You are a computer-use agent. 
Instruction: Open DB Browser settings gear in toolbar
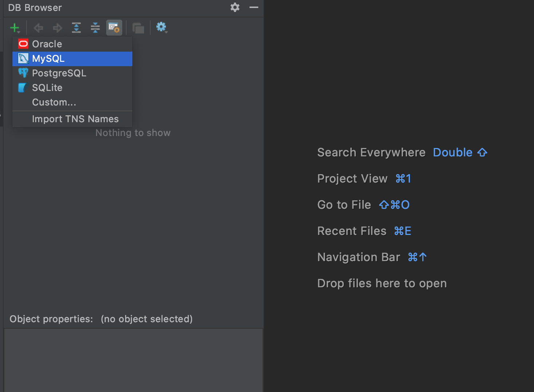pyautogui.click(x=162, y=27)
